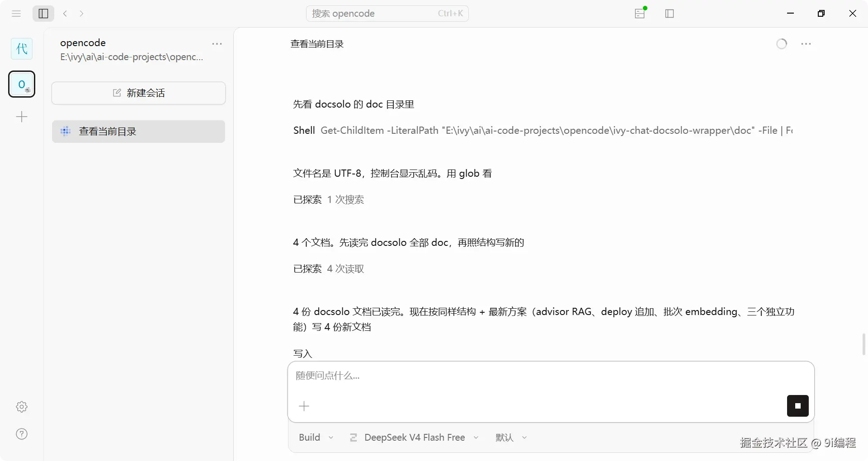Image resolution: width=868 pixels, height=461 pixels.
Task: Expand the 已探索 4 次读取 entry
Action: tap(329, 269)
